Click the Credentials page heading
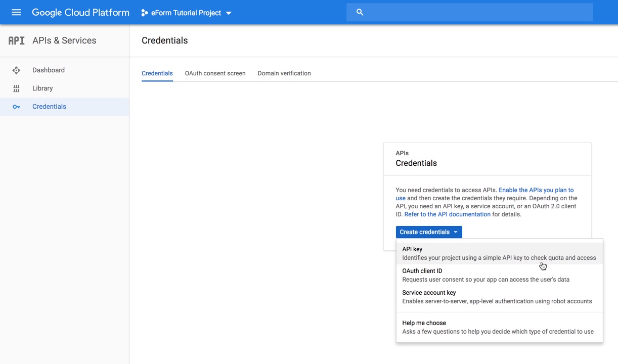Screen dimensions: 618x364 tap(165, 40)
